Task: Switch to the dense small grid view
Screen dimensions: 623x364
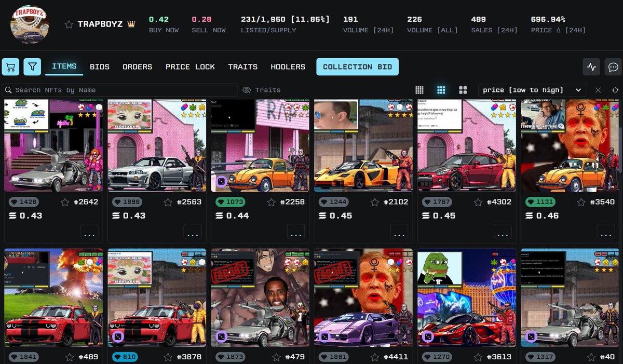Action: 419,90
